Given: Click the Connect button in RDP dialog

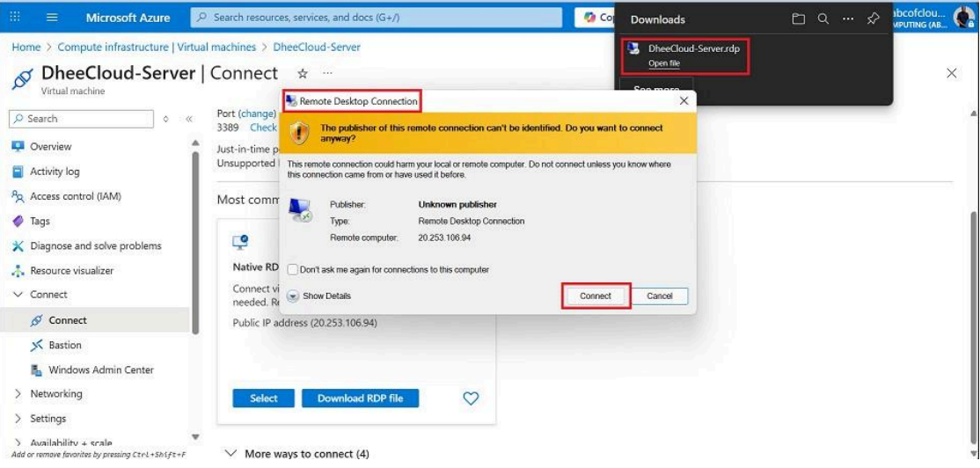Looking at the screenshot, I should (596, 296).
